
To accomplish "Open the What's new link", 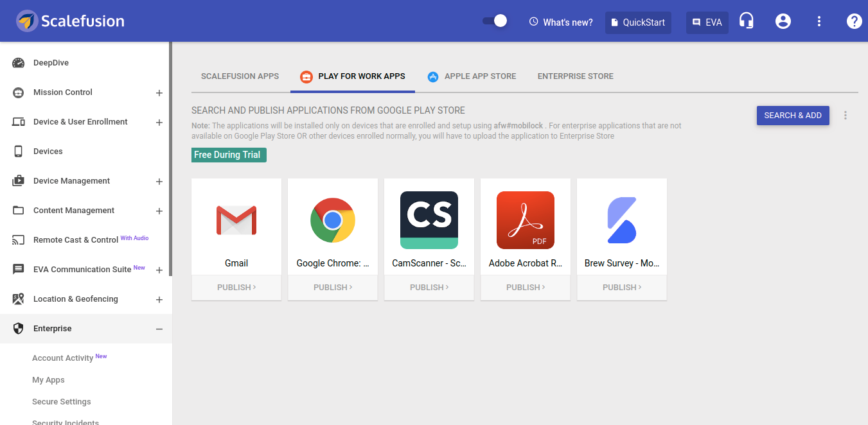I will (x=561, y=22).
